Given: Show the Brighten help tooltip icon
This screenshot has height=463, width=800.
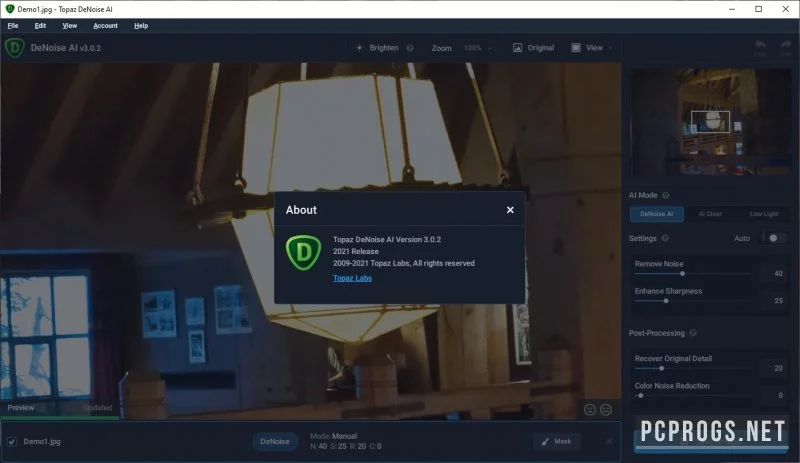Looking at the screenshot, I should (410, 48).
